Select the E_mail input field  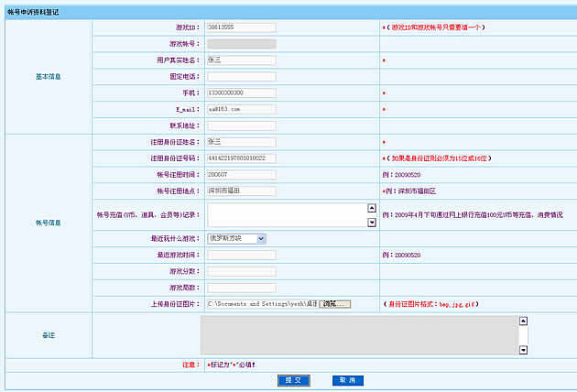point(241,109)
